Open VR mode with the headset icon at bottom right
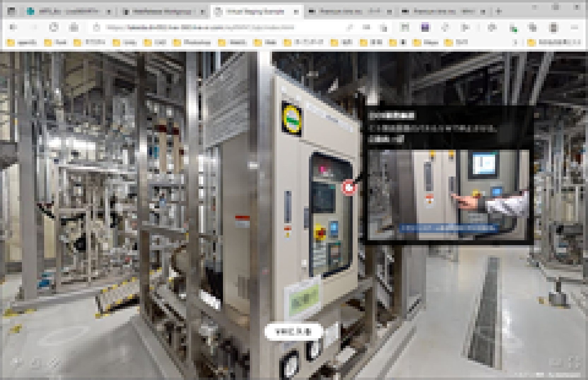Screen dimensions: 588x380 pos(555,362)
